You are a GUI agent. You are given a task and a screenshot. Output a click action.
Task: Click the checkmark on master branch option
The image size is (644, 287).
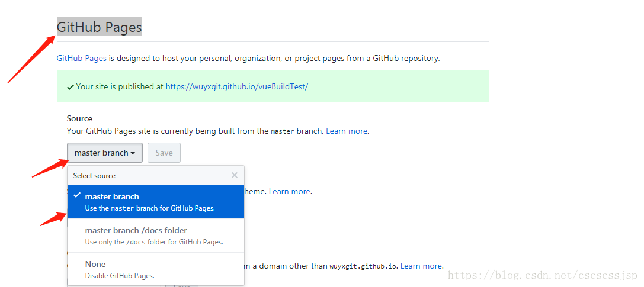77,195
